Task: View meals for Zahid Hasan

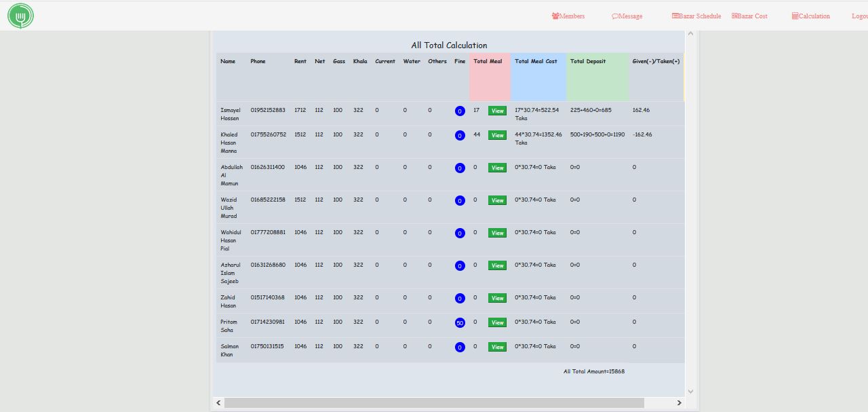Action: (x=497, y=298)
